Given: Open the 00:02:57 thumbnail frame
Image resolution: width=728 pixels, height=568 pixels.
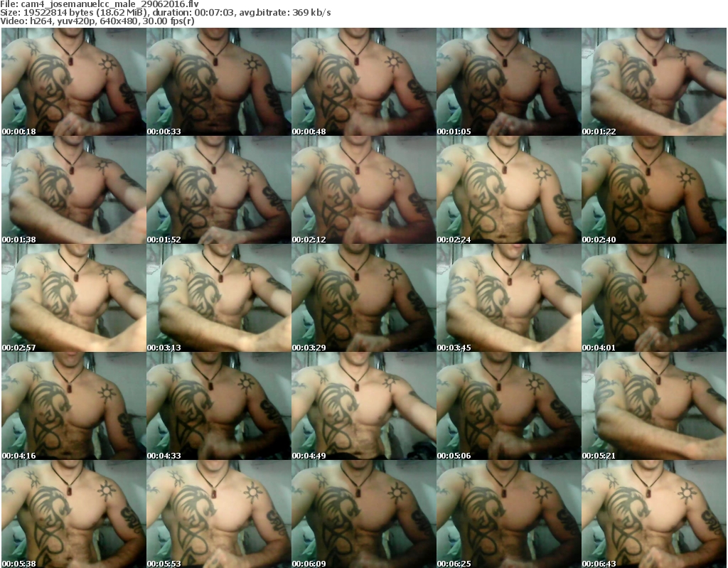Looking at the screenshot, I should (74, 298).
